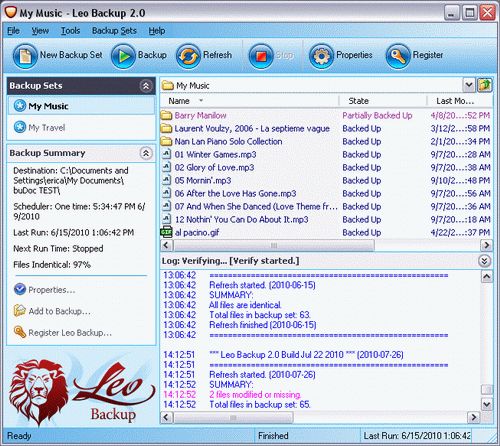This screenshot has height=446, width=500.
Task: Collapse the Backup Summary panel
Action: pos(146,153)
